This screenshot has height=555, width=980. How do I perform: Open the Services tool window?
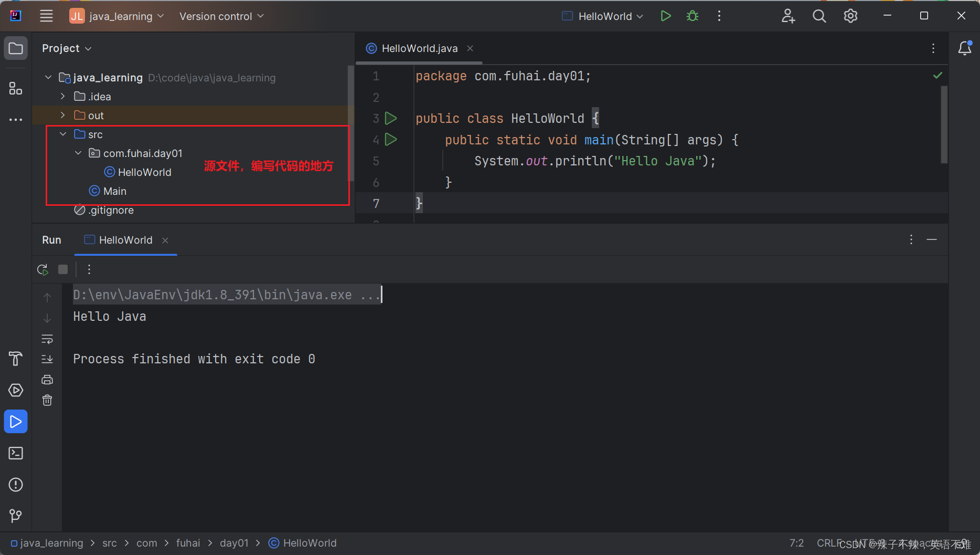click(x=16, y=390)
